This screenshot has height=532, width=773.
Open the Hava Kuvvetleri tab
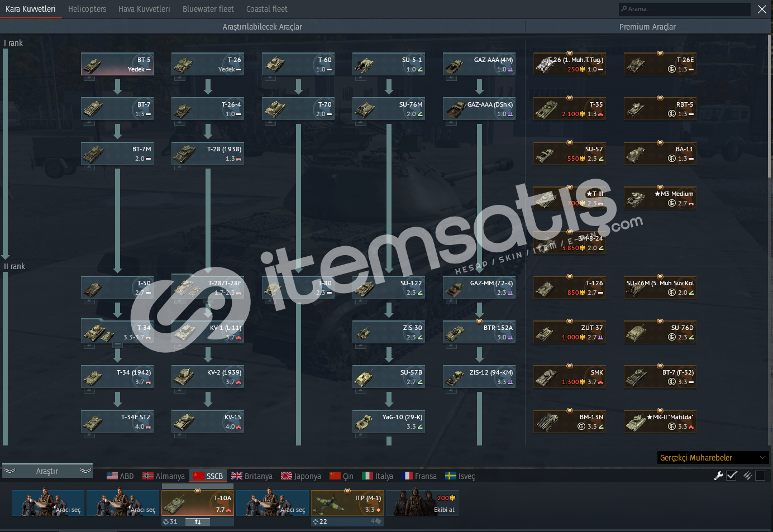pyautogui.click(x=144, y=9)
